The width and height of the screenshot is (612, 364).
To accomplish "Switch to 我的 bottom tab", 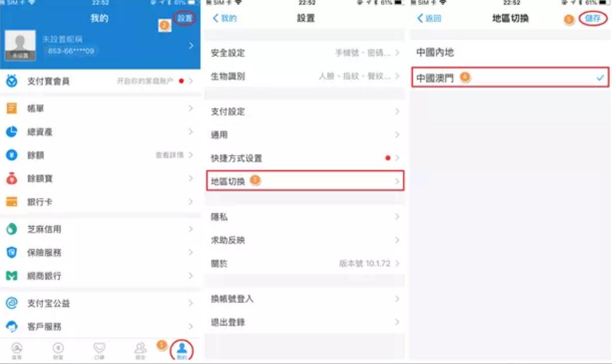I will [x=182, y=350].
